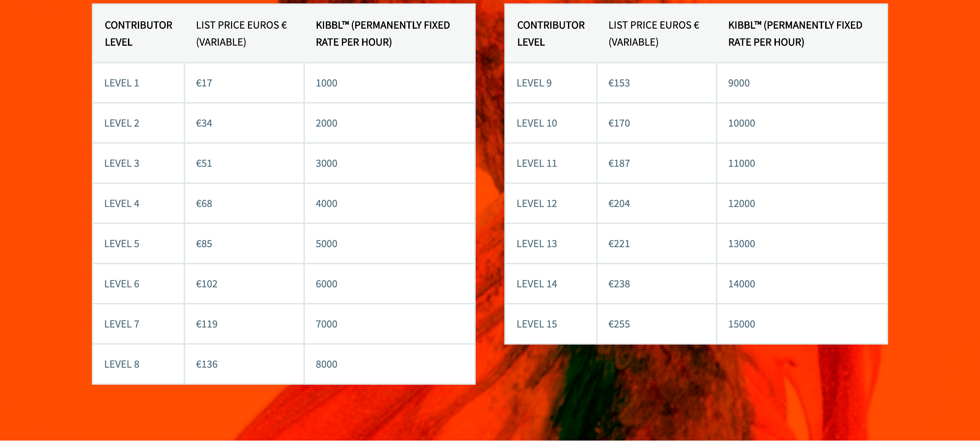Screen dimensions: 980x445
Task: Click the LEVEL 15 cell
Action: (x=551, y=324)
